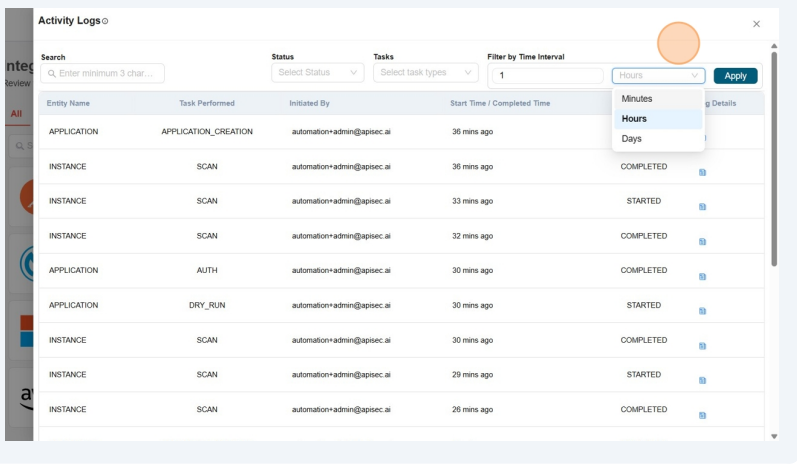The width and height of the screenshot is (797, 471).
Task: Open log details for SCAN 30 mins ago
Action: click(702, 346)
